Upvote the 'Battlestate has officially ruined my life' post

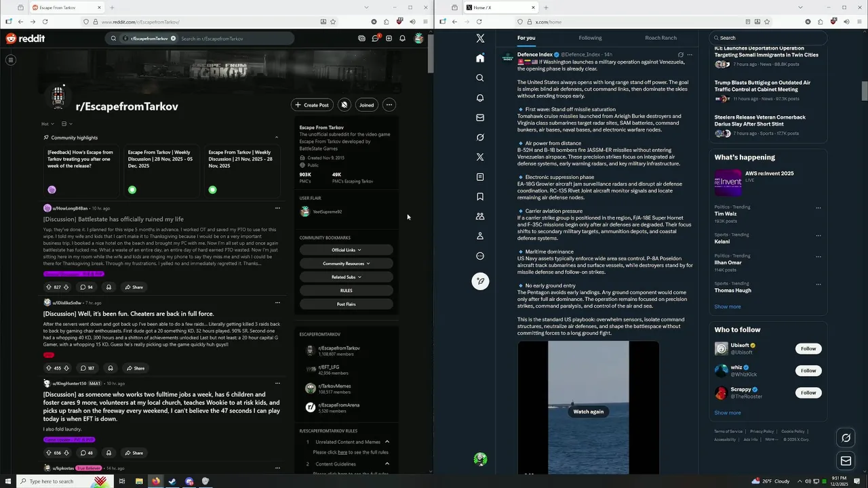pyautogui.click(x=48, y=287)
